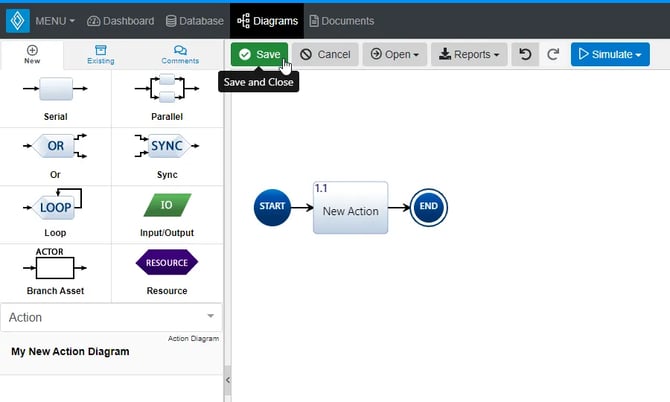
Task: Expand the Open dropdown
Action: pos(395,54)
